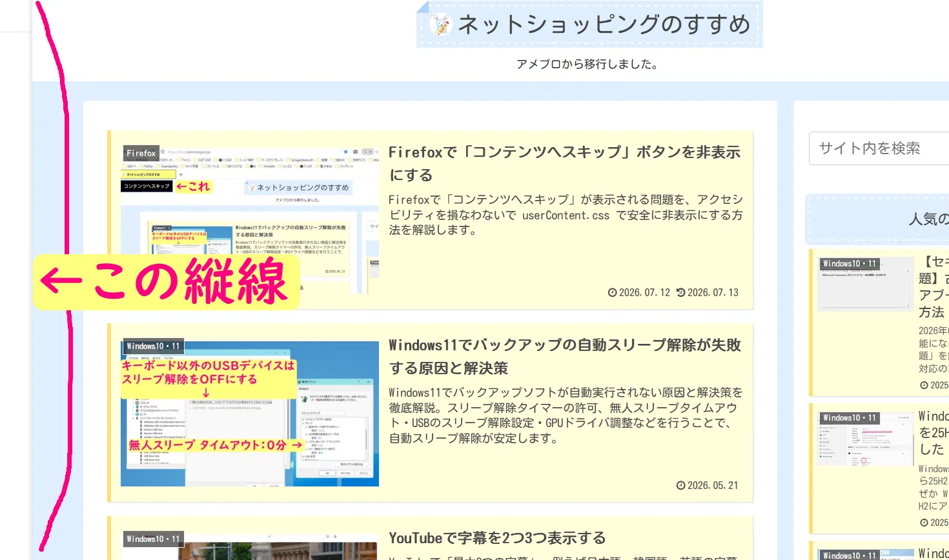The width and height of the screenshot is (949, 560).
Task: Select the Windows11 backup article description excerpt
Action: point(566,415)
